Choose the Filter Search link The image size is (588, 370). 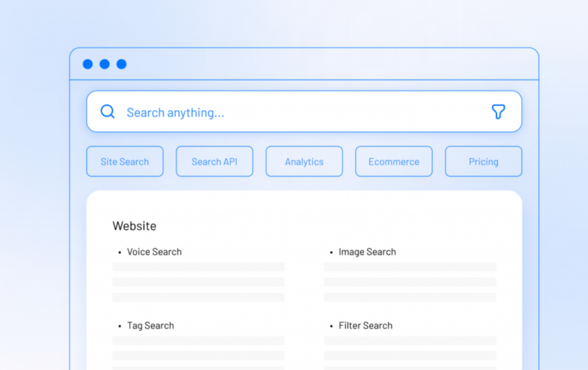pos(365,325)
